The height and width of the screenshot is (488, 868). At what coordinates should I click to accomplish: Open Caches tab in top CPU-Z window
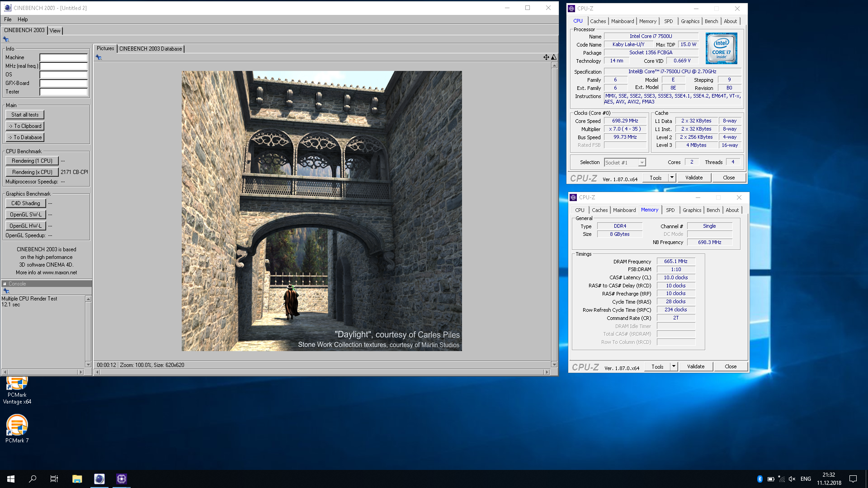[x=598, y=21]
